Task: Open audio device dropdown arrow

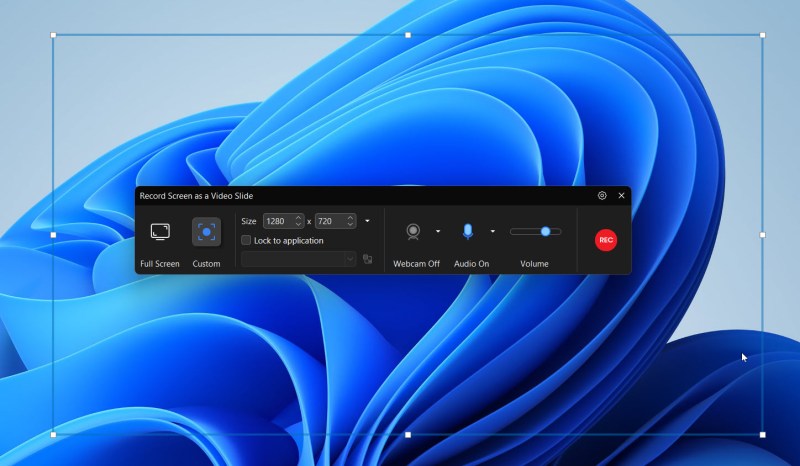Action: (x=492, y=231)
